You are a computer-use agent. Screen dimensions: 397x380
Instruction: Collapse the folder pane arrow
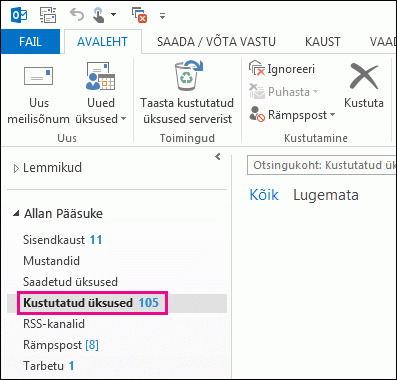[x=218, y=156]
